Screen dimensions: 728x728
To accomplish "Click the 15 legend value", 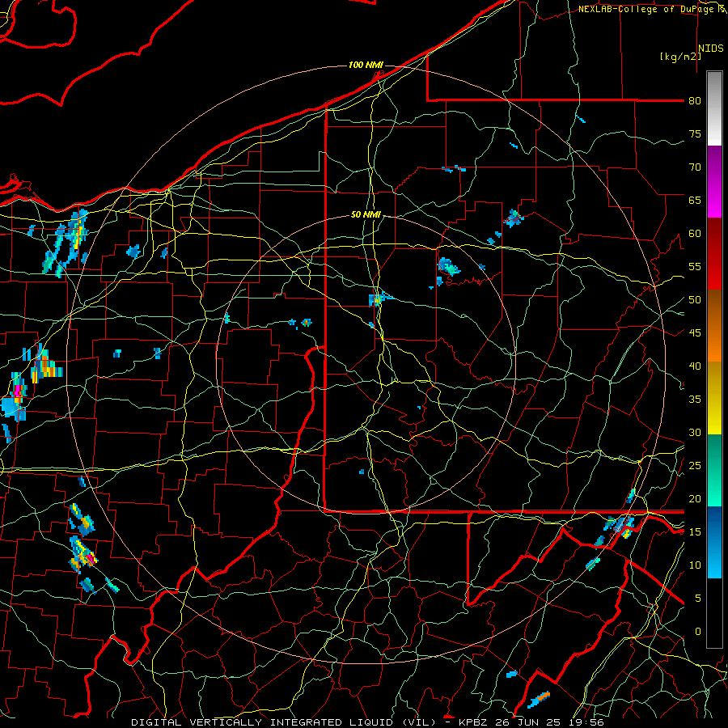I will click(695, 532).
